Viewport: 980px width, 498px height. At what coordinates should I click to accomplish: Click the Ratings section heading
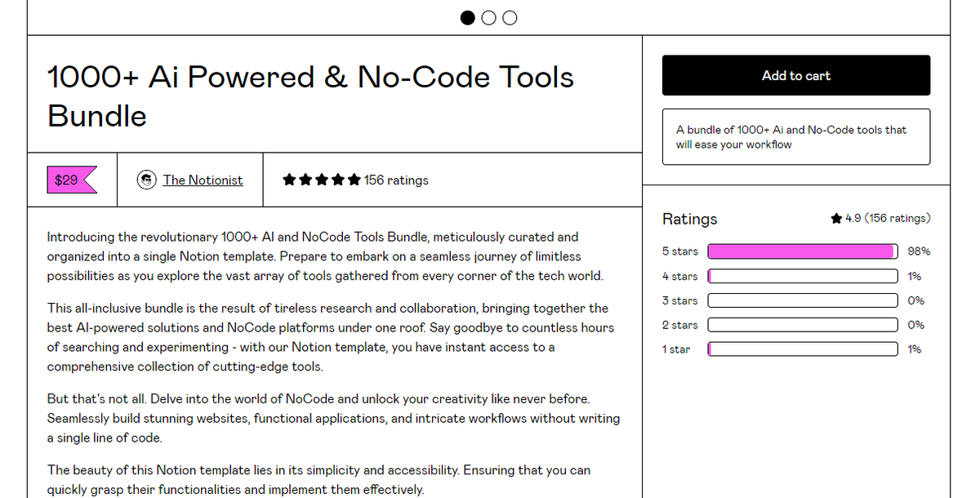(690, 219)
